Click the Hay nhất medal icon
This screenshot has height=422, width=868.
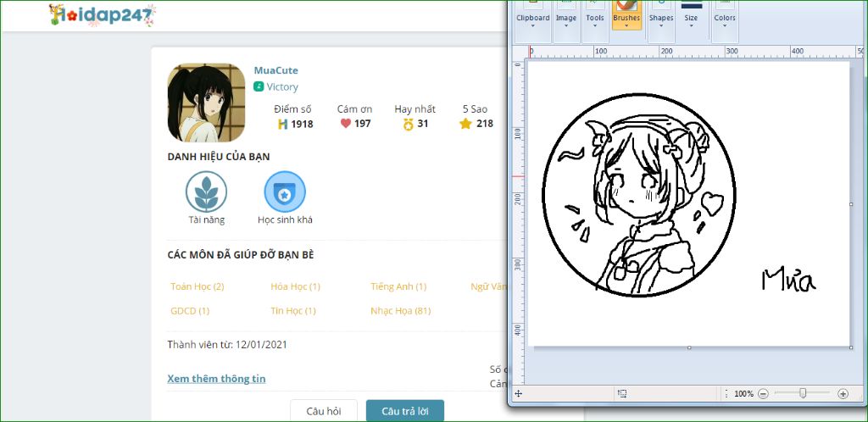tap(409, 125)
